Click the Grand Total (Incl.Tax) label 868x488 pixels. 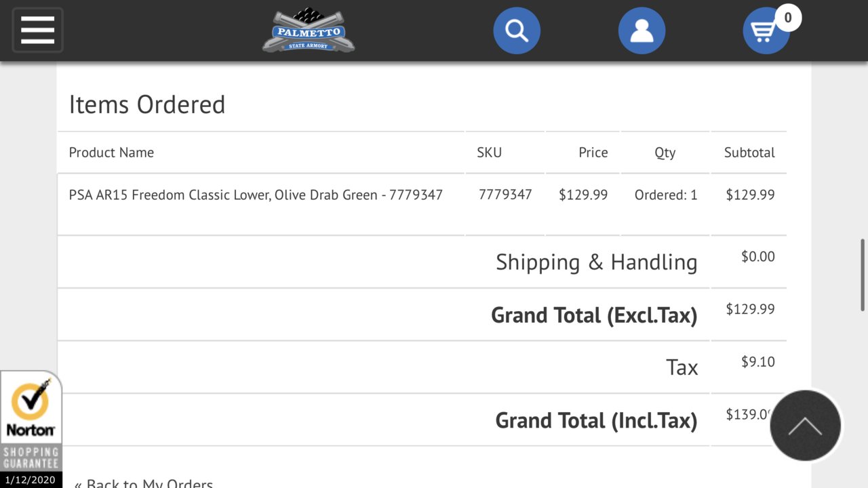tap(596, 420)
